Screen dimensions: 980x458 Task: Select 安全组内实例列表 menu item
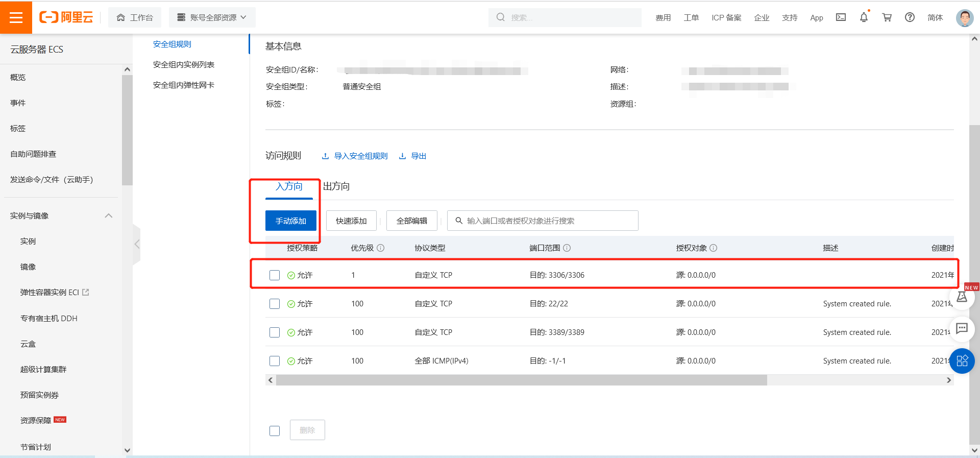(184, 65)
